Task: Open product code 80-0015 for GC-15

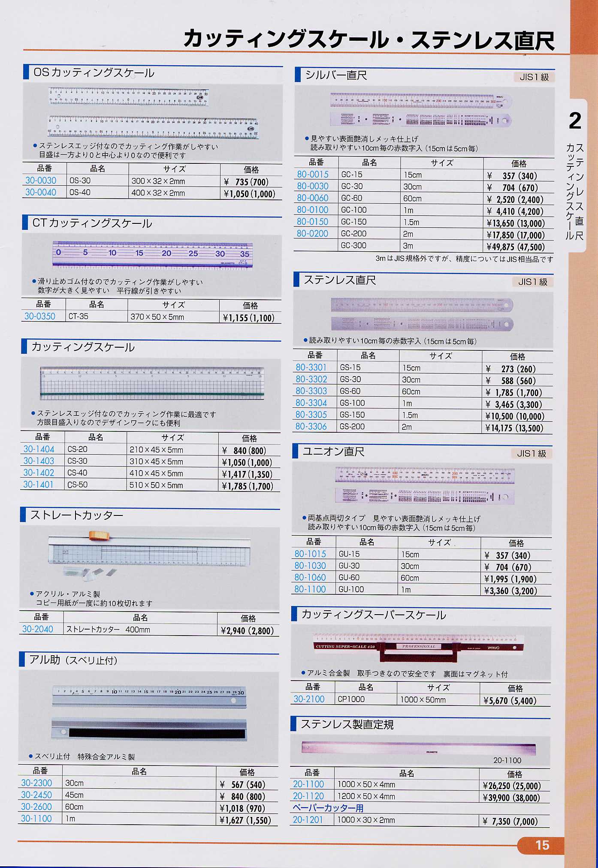Action: pyautogui.click(x=313, y=175)
